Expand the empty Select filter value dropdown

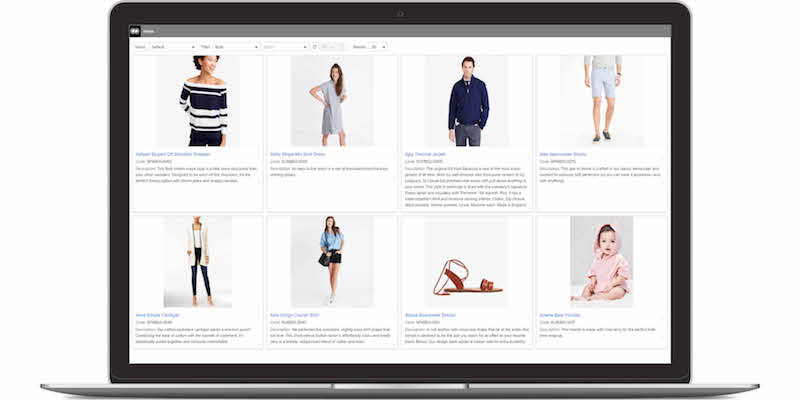click(284, 47)
